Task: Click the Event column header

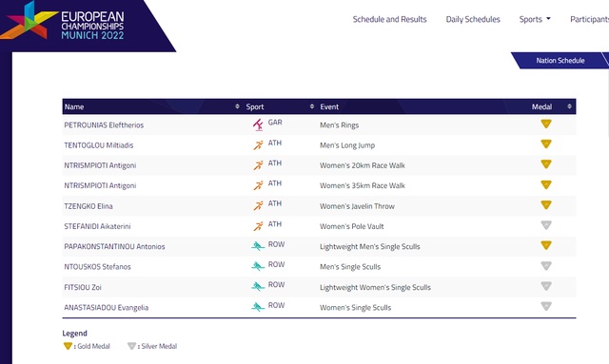Action: (329, 106)
